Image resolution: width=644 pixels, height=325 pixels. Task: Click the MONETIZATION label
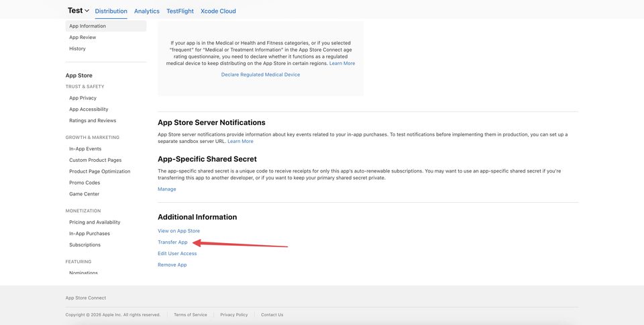(x=83, y=211)
